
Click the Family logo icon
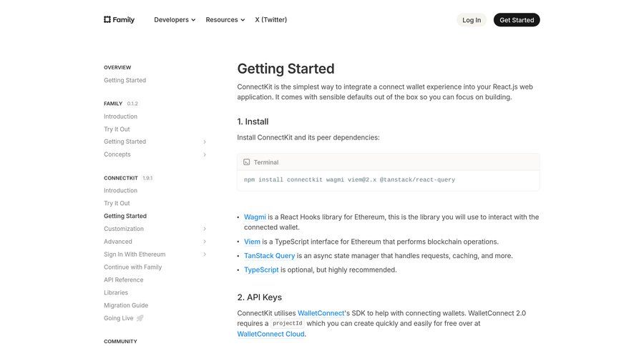[x=107, y=20]
